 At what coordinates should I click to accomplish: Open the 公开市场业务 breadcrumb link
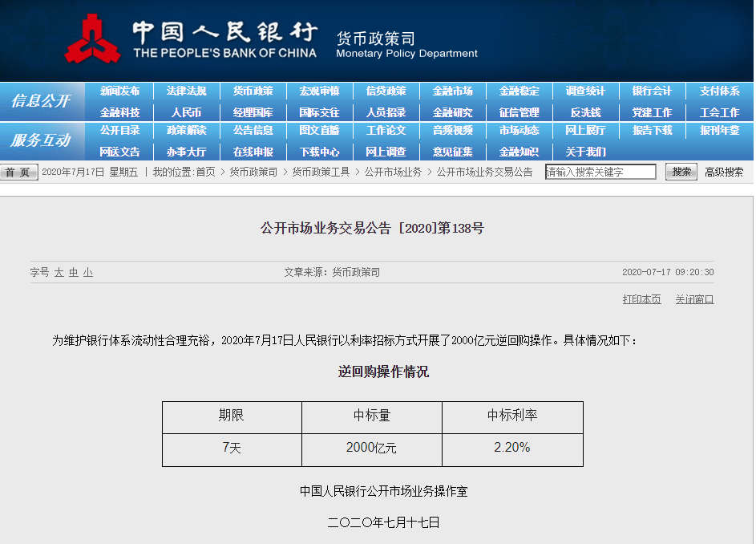click(x=393, y=172)
